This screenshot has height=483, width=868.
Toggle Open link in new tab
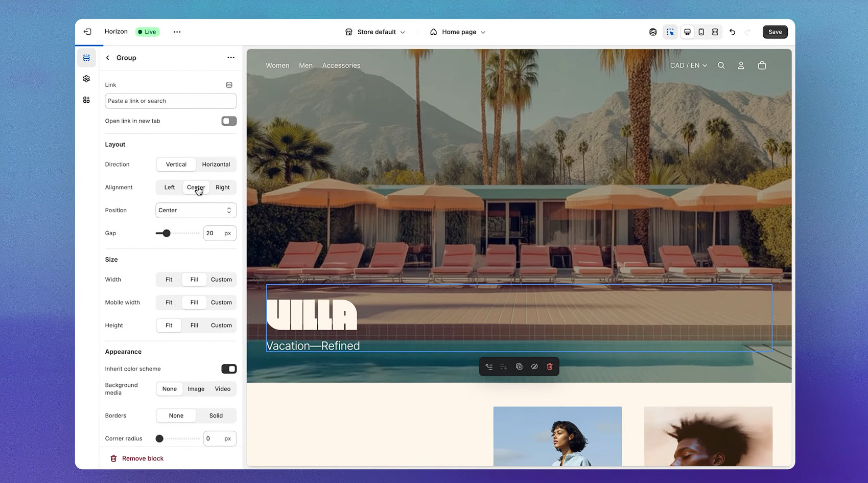[228, 121]
